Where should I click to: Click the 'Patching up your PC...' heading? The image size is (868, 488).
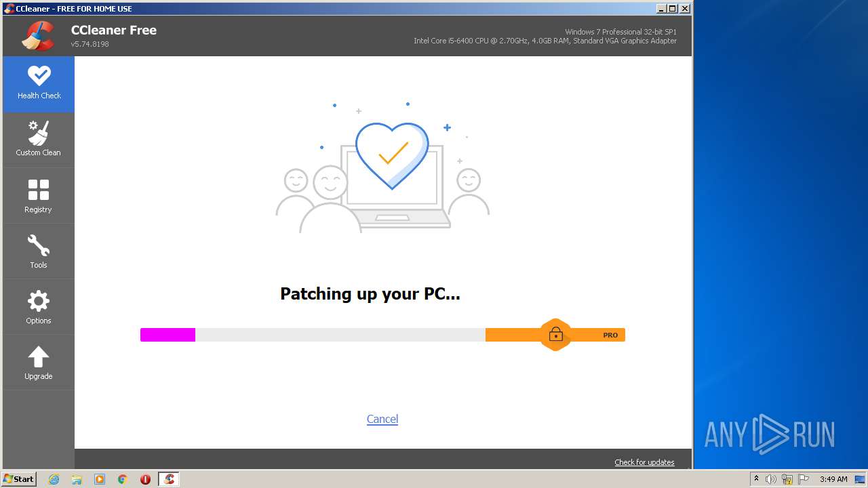point(370,294)
